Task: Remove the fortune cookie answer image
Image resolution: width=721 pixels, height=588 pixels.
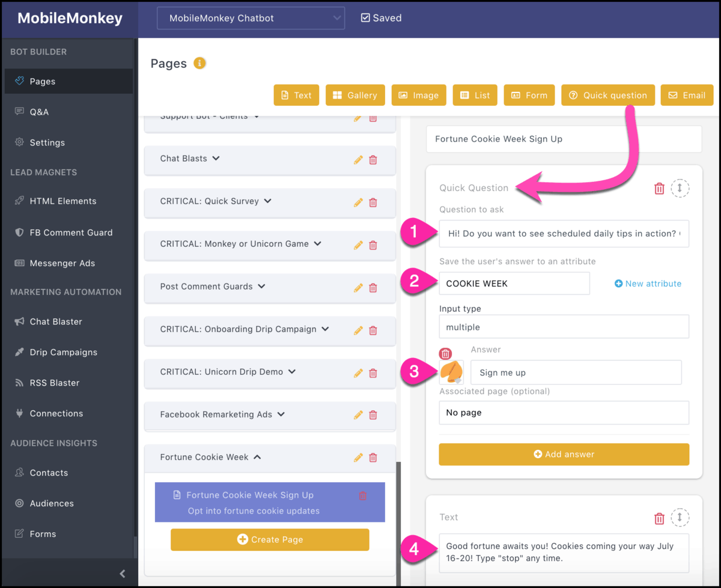Action: coord(445,354)
